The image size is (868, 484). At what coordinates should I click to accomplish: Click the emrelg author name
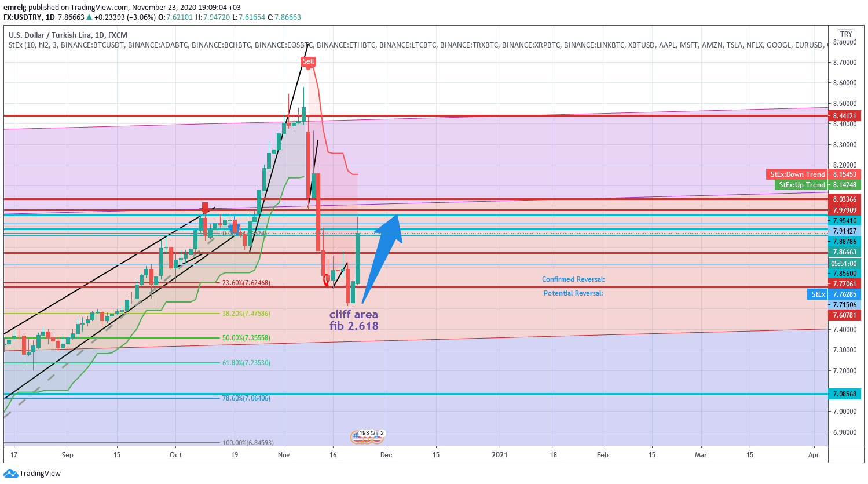coord(14,8)
